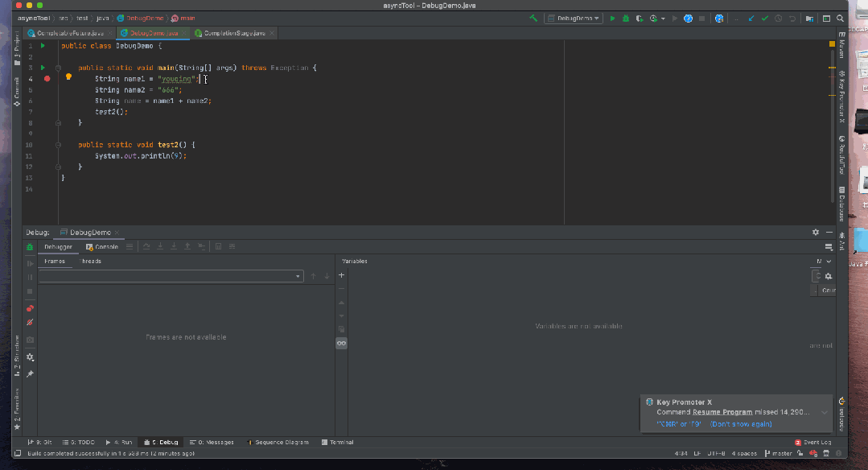Click DebugDemo breadcrumb in navigation bar
The image size is (868, 470).
141,19
